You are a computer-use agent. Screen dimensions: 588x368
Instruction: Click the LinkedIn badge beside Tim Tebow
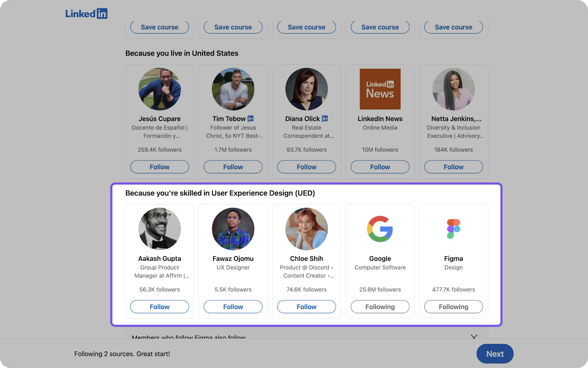[251, 118]
